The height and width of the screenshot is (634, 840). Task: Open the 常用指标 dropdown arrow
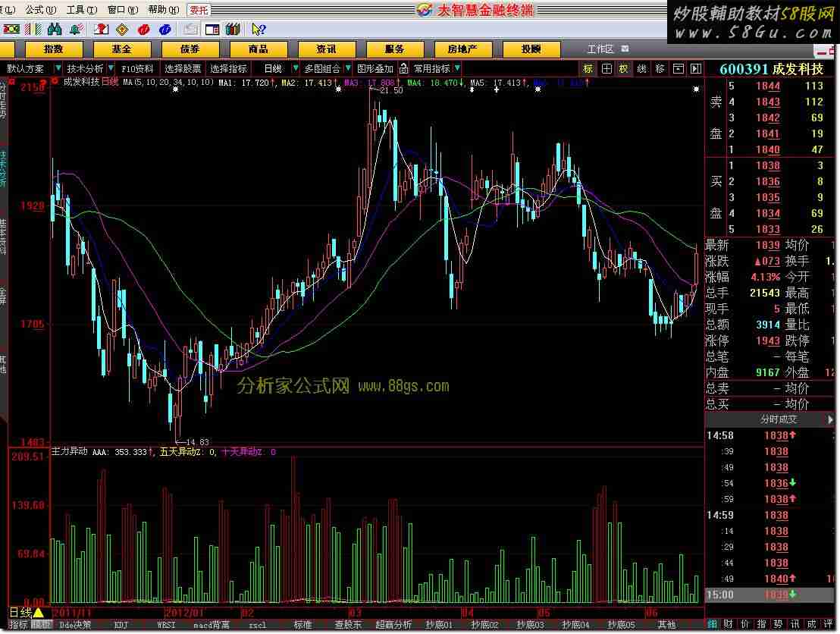tap(457, 68)
